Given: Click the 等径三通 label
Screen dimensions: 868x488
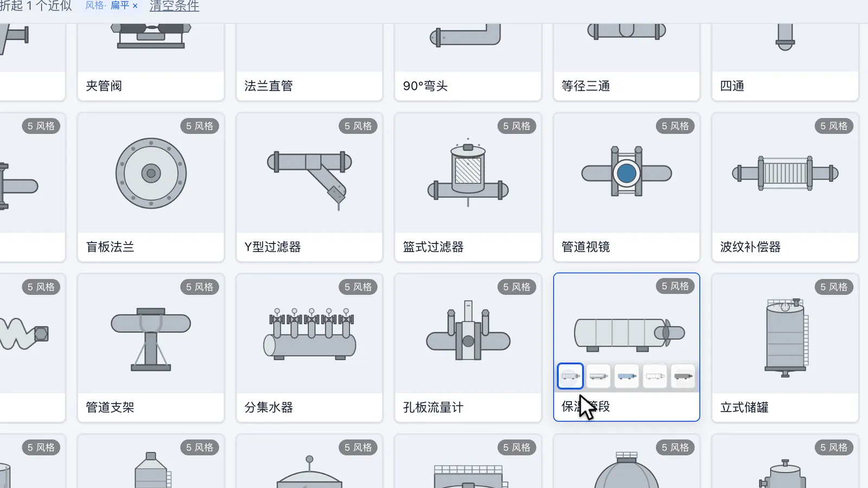Looking at the screenshot, I should click(586, 86).
